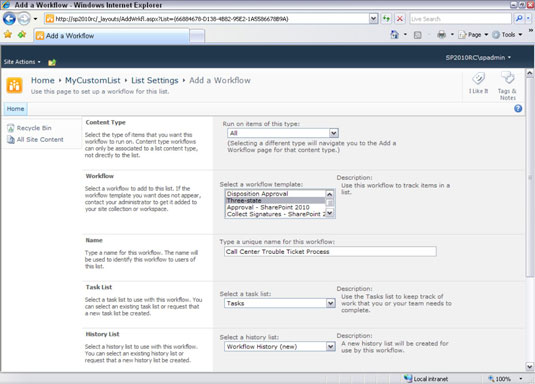This screenshot has width=535, height=384.
Task: Open the 100% zoom level control
Action: pos(505,379)
